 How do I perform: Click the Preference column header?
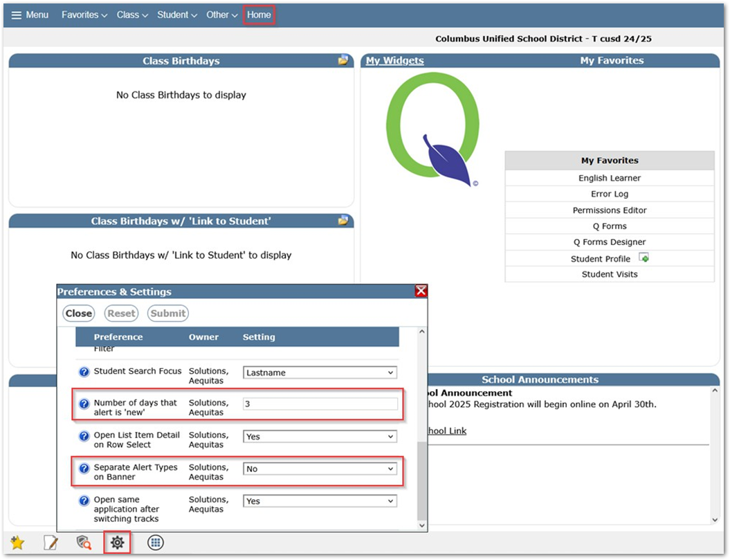(118, 337)
